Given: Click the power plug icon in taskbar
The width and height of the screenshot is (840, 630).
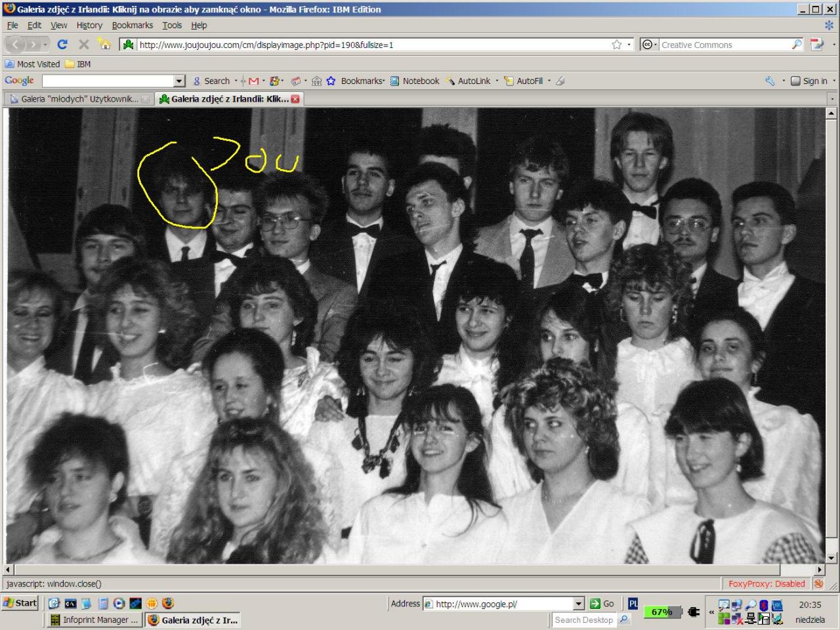Looking at the screenshot, I should (x=694, y=612).
